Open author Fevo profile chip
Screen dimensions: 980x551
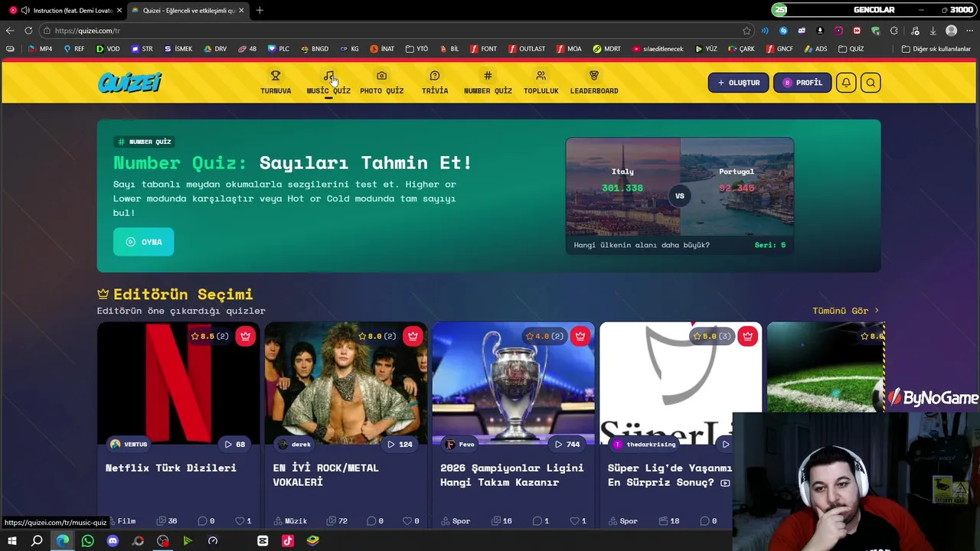(460, 444)
